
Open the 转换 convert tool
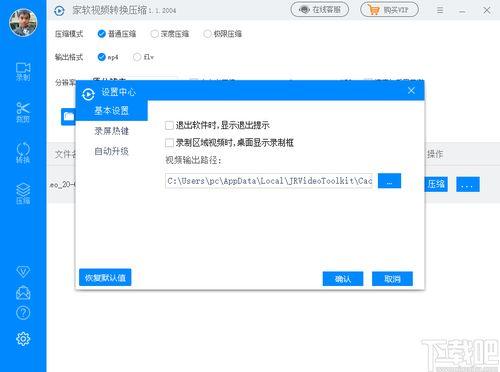(23, 153)
